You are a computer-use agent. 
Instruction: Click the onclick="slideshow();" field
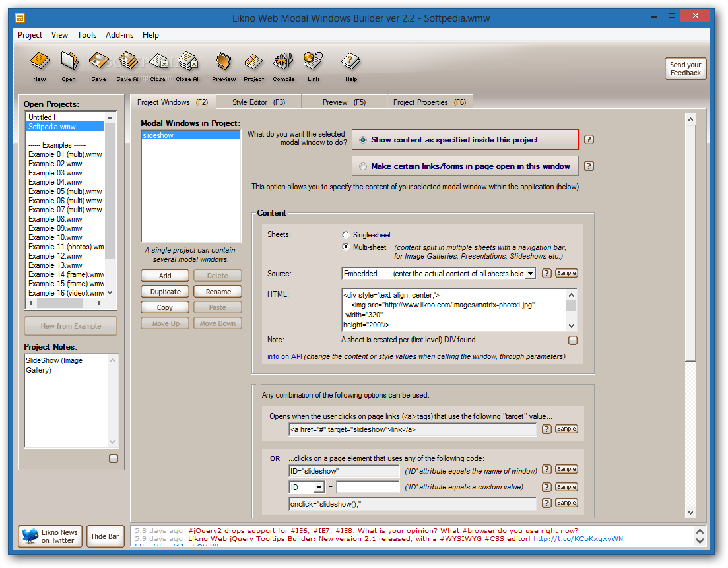coord(413,504)
